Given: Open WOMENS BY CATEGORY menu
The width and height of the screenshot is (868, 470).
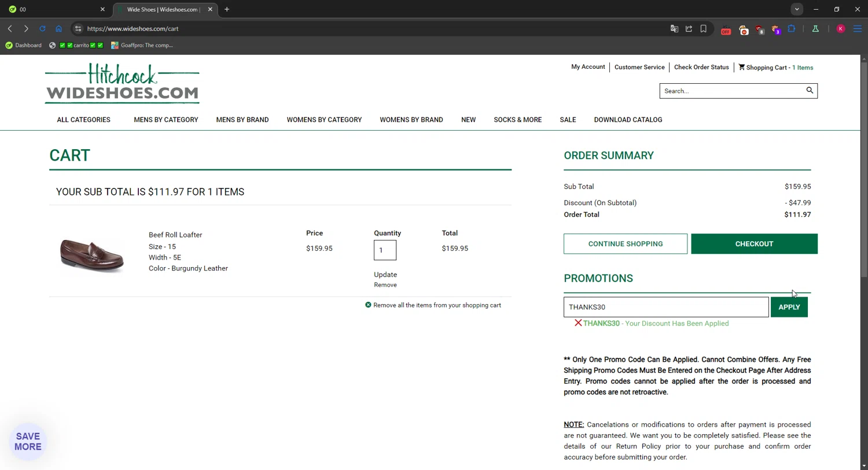Looking at the screenshot, I should [324, 120].
